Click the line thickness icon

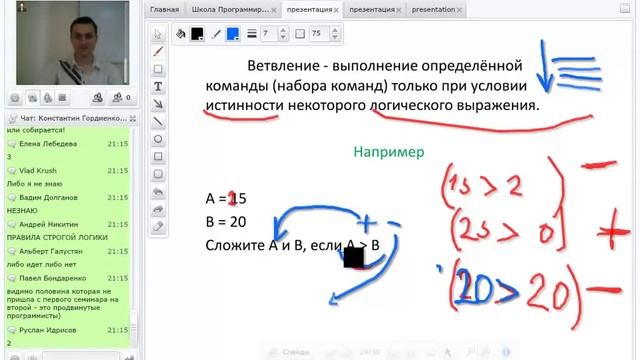tap(252, 33)
